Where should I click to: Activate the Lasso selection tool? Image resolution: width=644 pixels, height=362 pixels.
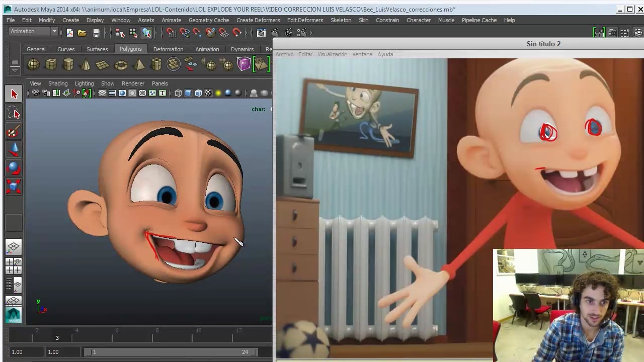[x=14, y=113]
